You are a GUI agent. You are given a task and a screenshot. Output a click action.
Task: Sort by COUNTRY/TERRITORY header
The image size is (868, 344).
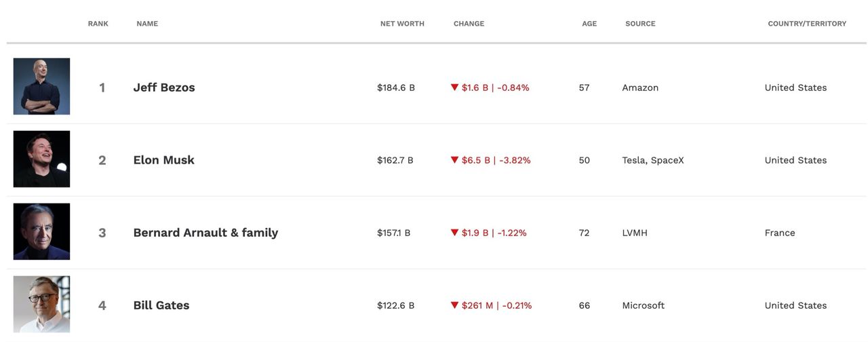pos(807,24)
